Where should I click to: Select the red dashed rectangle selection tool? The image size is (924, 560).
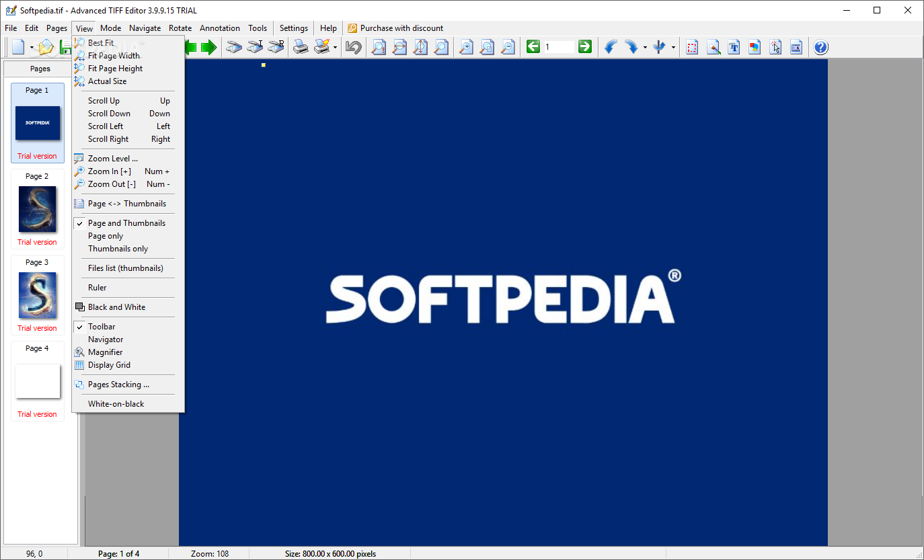[692, 47]
